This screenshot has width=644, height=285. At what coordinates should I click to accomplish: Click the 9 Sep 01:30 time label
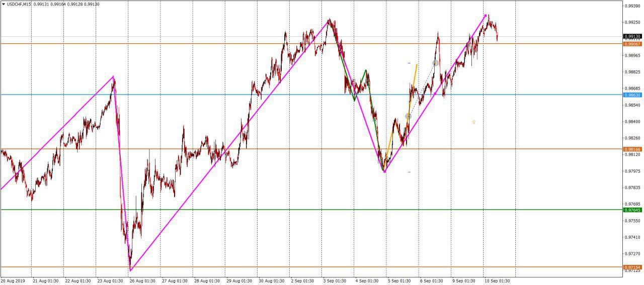(x=463, y=280)
